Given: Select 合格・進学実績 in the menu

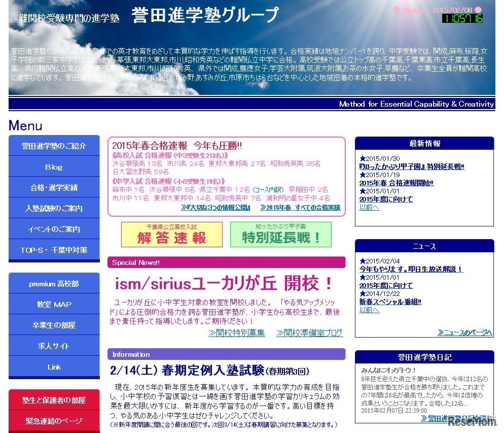Looking at the screenshot, I should coord(54,187).
